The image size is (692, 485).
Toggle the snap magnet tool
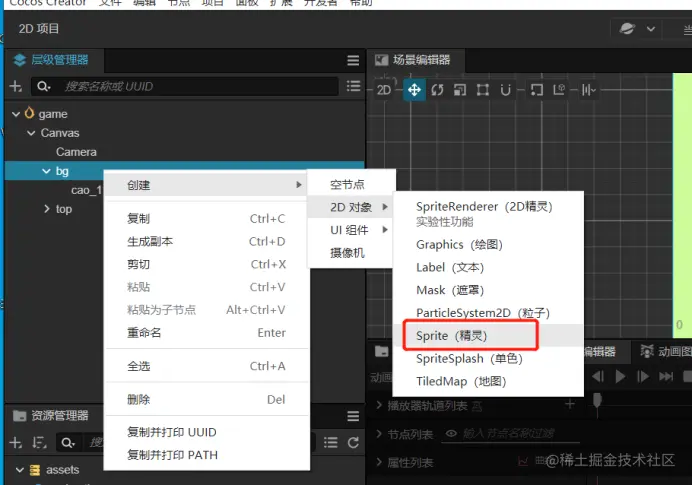pyautogui.click(x=505, y=90)
